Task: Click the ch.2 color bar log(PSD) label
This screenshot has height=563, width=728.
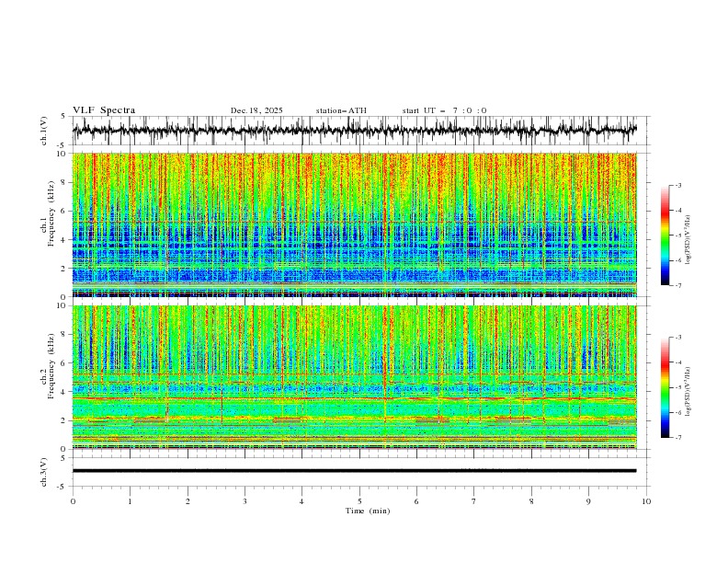Action: pyautogui.click(x=688, y=392)
